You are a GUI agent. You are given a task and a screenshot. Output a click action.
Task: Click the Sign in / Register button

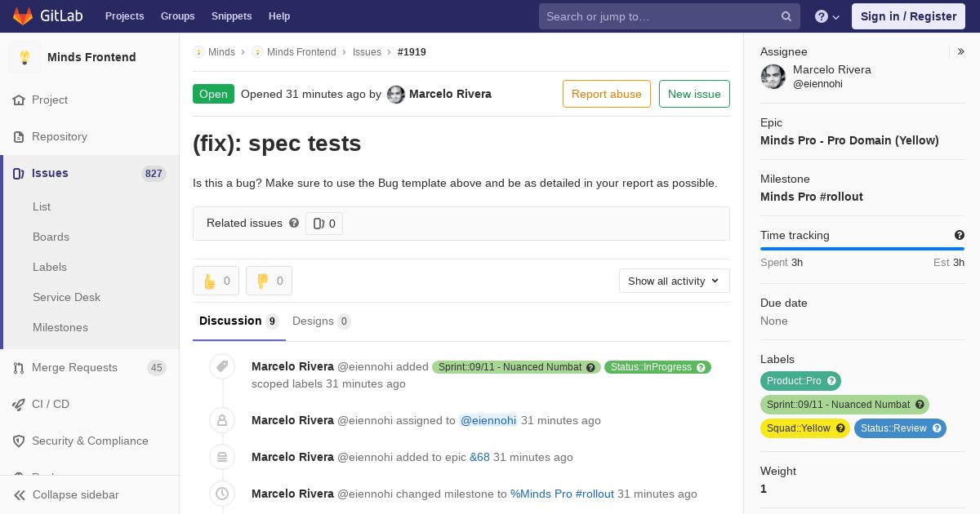(908, 16)
